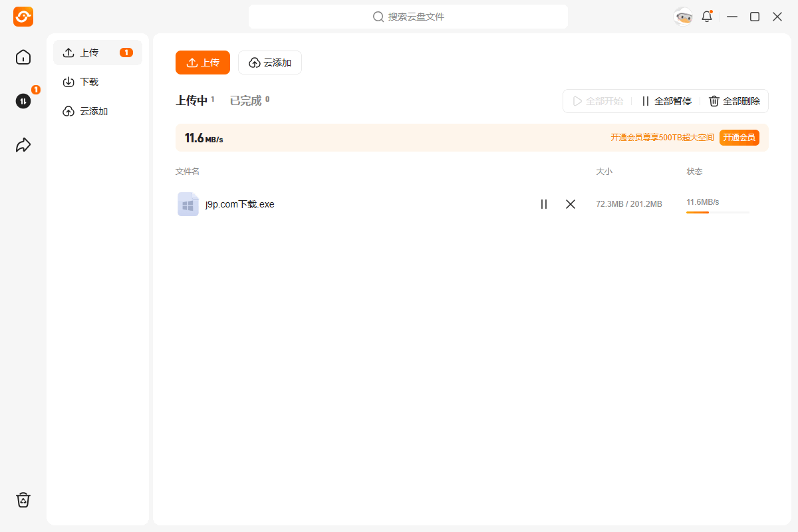Open the home page from the left rail
The width and height of the screenshot is (798, 532).
click(23, 57)
